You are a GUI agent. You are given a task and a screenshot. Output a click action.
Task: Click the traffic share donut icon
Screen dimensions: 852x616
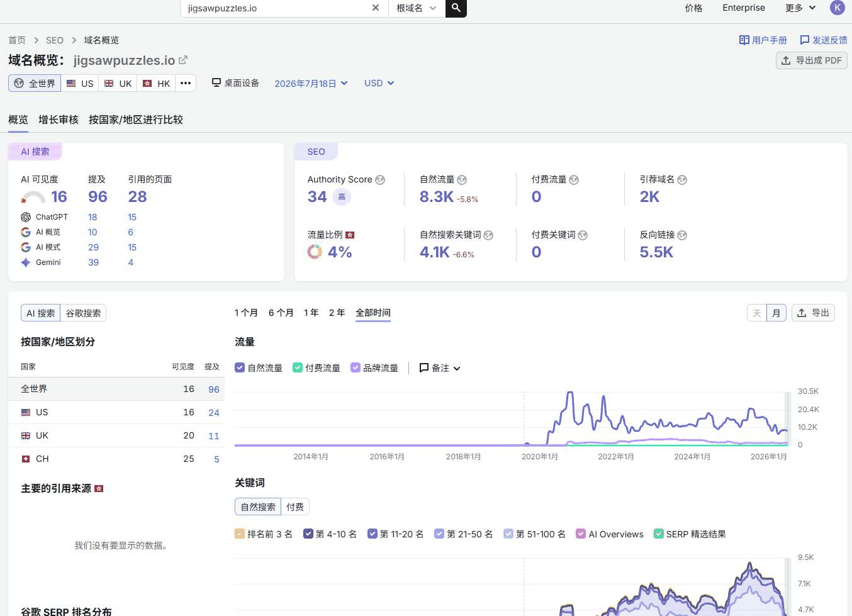[x=315, y=252]
